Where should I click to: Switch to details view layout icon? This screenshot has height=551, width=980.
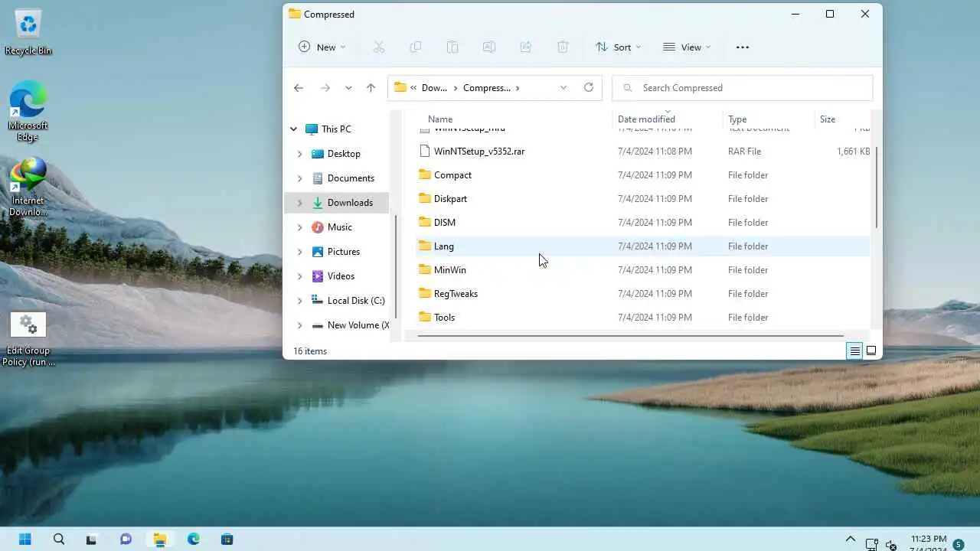[x=854, y=350]
